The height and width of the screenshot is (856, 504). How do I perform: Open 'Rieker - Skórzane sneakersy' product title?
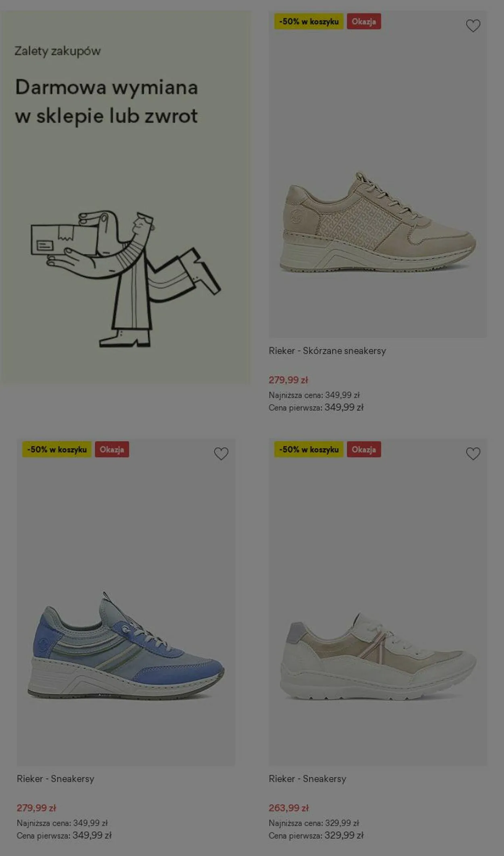coord(327,351)
